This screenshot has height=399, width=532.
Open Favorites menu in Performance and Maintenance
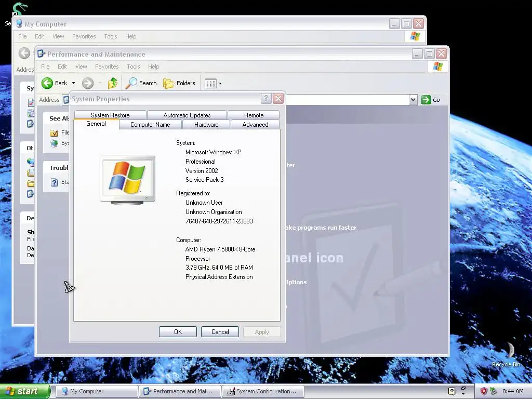click(x=107, y=66)
